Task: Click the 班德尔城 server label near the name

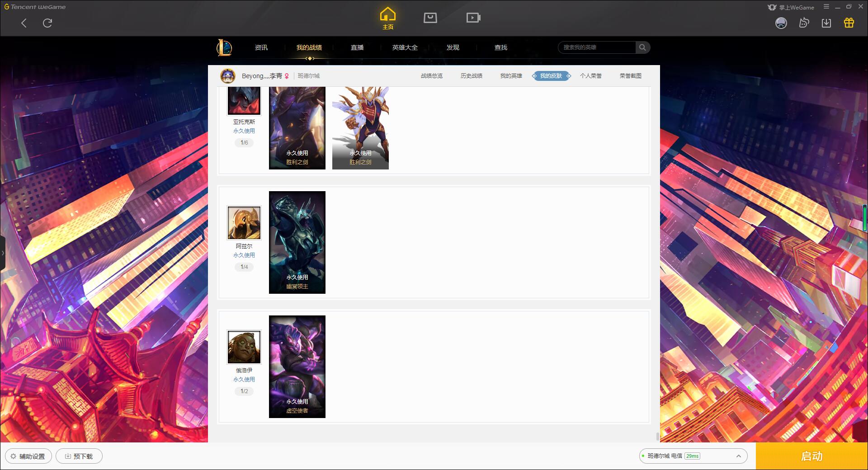Action: pyautogui.click(x=309, y=76)
